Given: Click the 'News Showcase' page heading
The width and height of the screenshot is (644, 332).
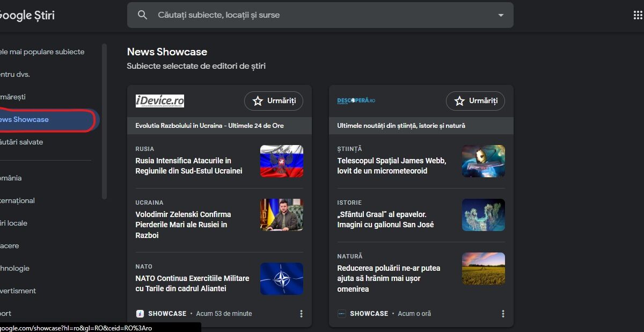Looking at the screenshot, I should tap(167, 52).
